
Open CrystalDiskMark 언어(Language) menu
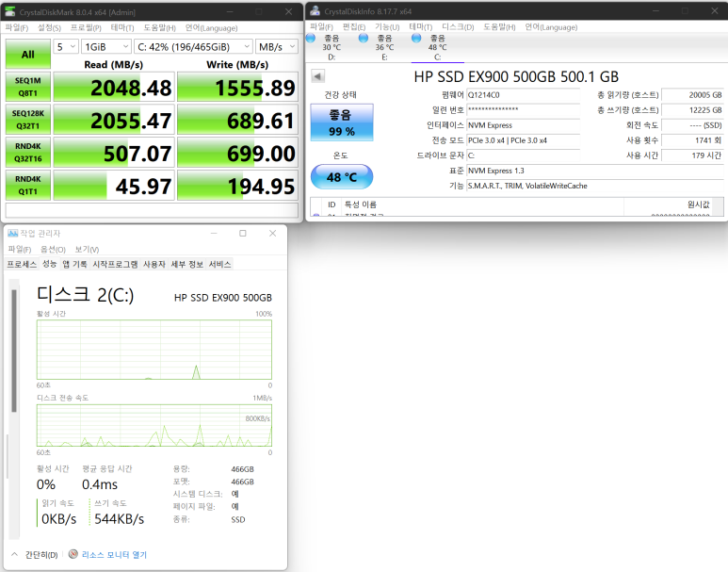coord(211,28)
